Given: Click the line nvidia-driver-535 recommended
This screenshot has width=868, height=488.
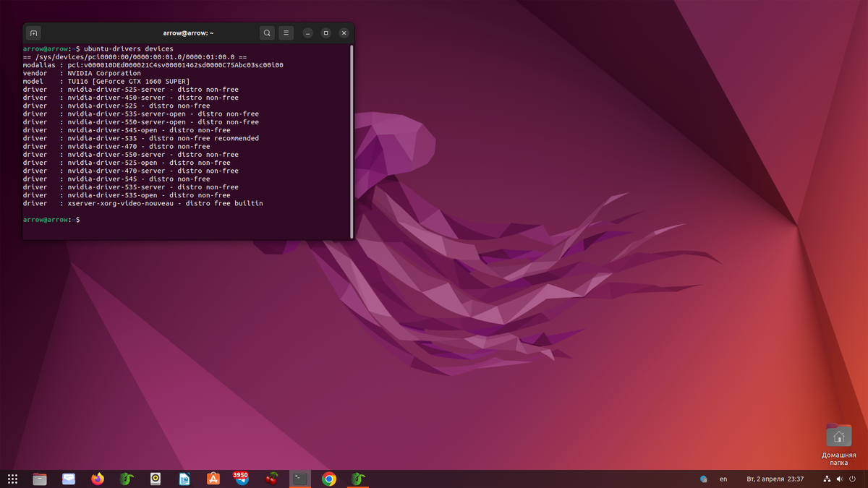Looking at the screenshot, I should tap(141, 138).
